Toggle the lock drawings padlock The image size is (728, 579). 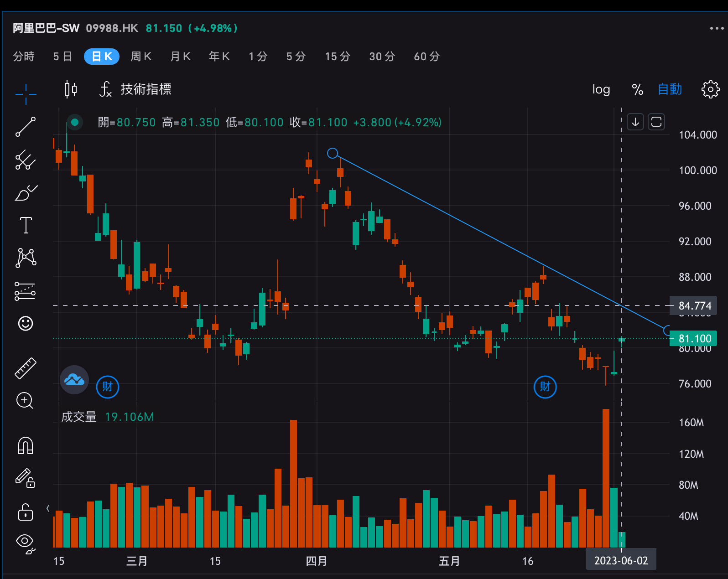click(26, 512)
